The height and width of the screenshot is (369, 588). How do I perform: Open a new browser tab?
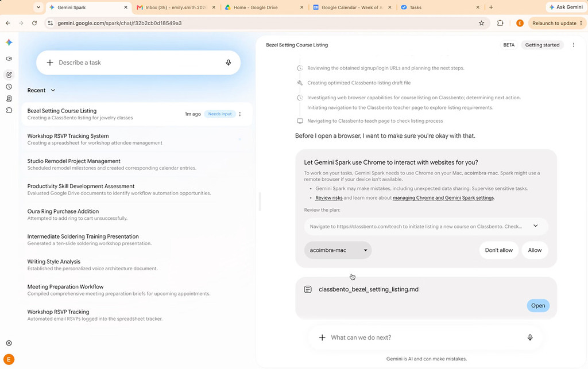[491, 7]
